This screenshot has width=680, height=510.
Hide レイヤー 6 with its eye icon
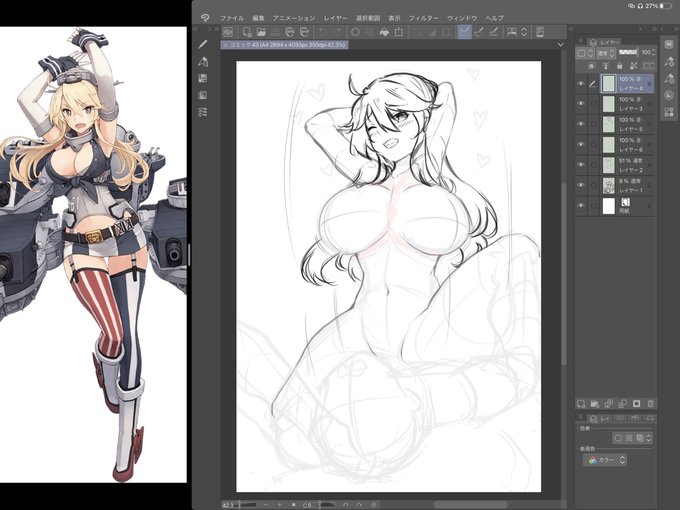581,145
